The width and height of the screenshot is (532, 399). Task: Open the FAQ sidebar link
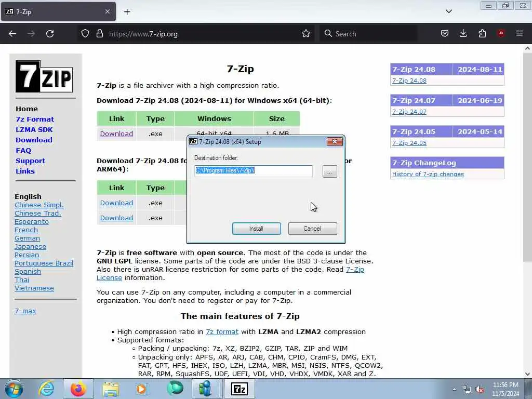(23, 151)
